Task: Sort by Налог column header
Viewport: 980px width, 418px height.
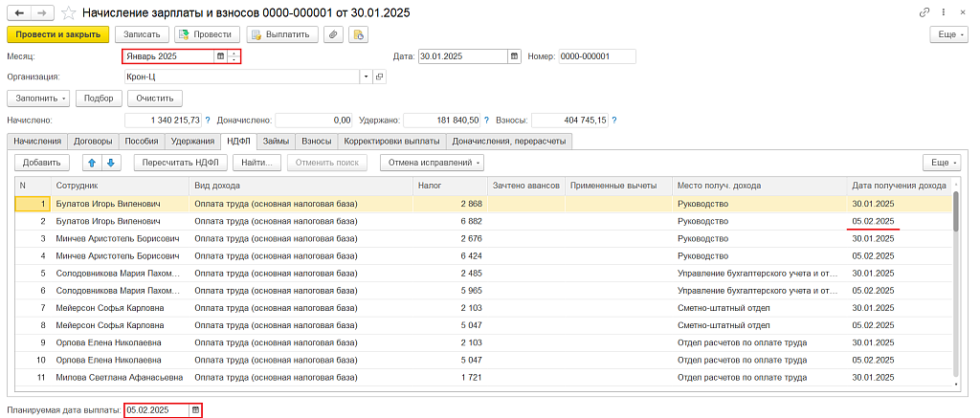Action: (x=450, y=185)
